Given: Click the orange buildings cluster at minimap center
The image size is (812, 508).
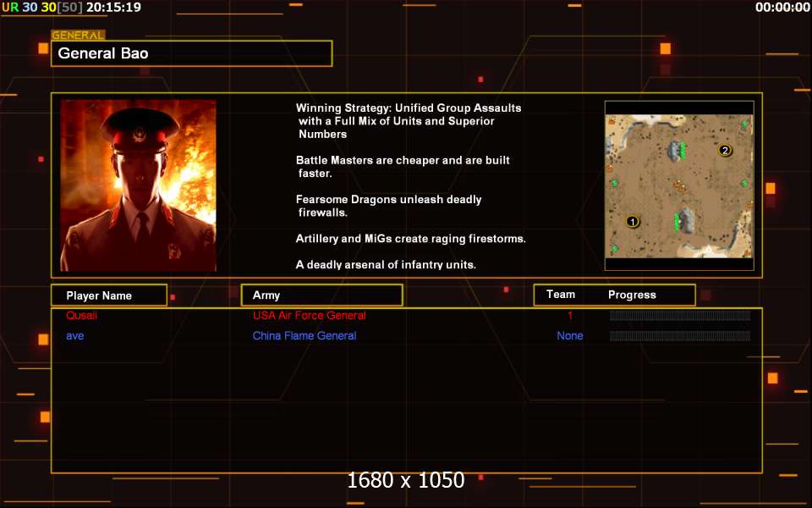Looking at the screenshot, I should 678,185.
